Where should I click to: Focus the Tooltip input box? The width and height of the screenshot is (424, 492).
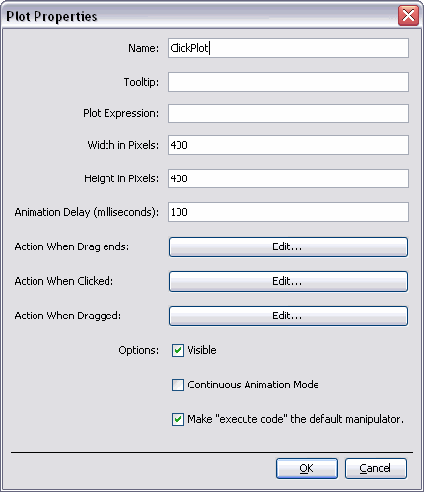coord(288,82)
